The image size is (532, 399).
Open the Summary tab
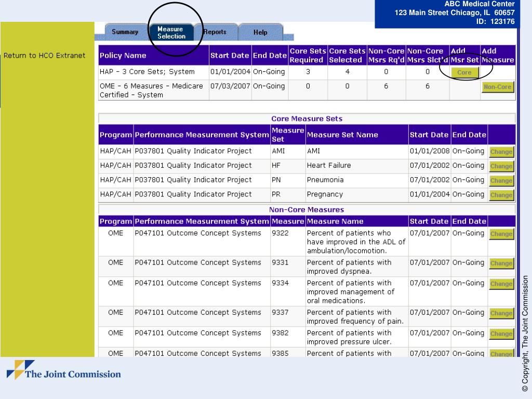point(125,32)
